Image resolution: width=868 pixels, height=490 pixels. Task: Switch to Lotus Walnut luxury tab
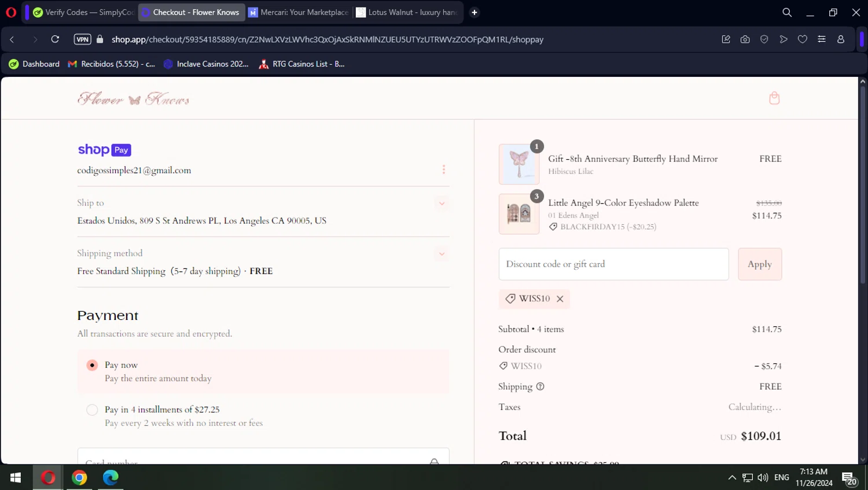[407, 12]
